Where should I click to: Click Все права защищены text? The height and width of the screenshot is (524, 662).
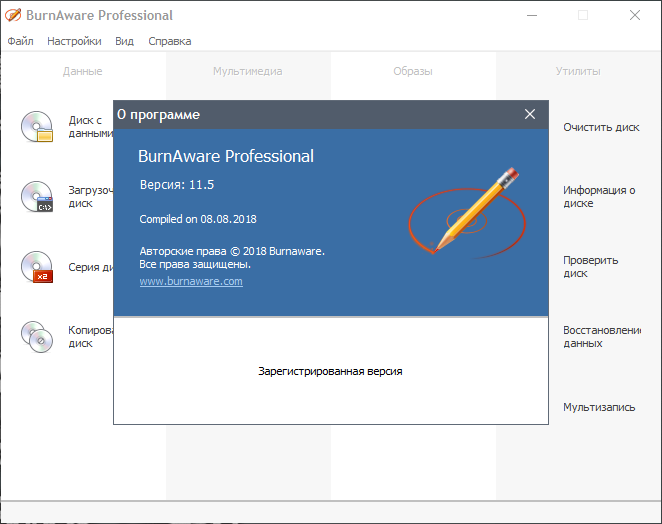(x=195, y=264)
